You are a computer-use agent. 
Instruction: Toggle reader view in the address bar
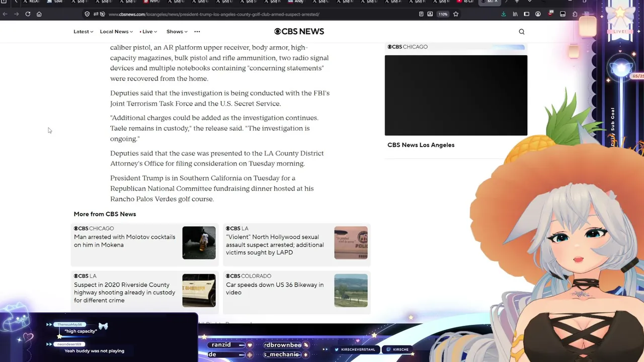pos(421,14)
